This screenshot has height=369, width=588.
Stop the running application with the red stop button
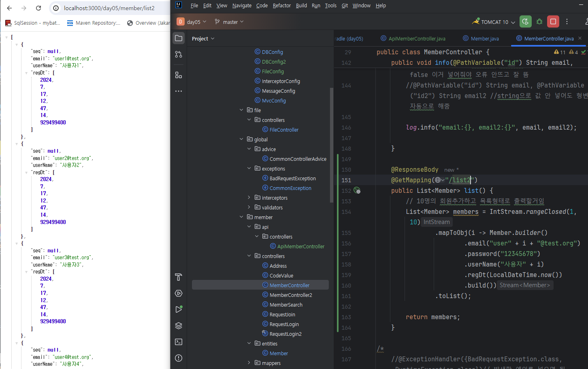pos(553,22)
